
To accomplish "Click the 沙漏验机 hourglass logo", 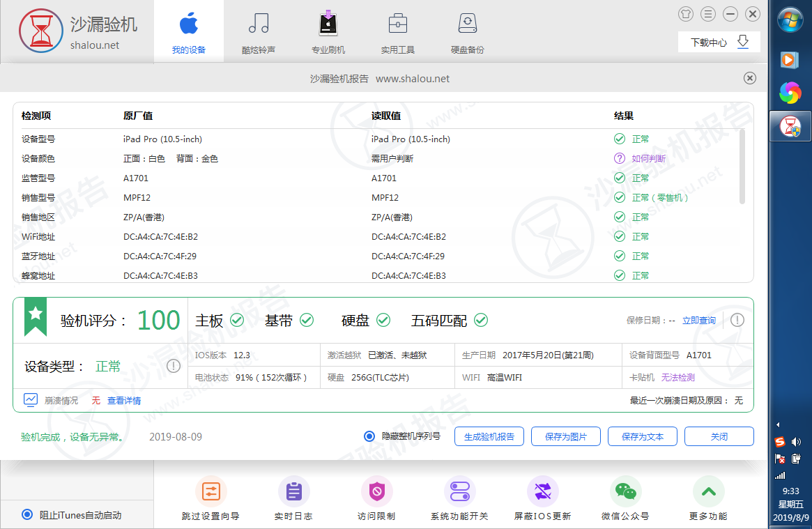I will [x=41, y=31].
